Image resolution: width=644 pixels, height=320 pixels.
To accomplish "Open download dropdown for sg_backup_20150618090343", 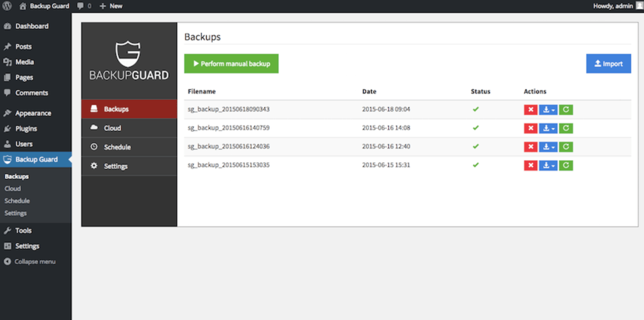I will point(548,110).
